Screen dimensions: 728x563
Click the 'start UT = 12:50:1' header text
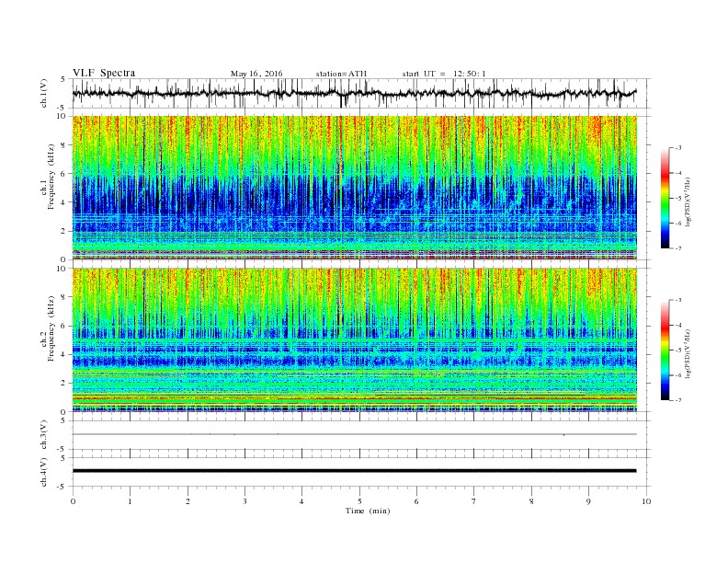[444, 74]
